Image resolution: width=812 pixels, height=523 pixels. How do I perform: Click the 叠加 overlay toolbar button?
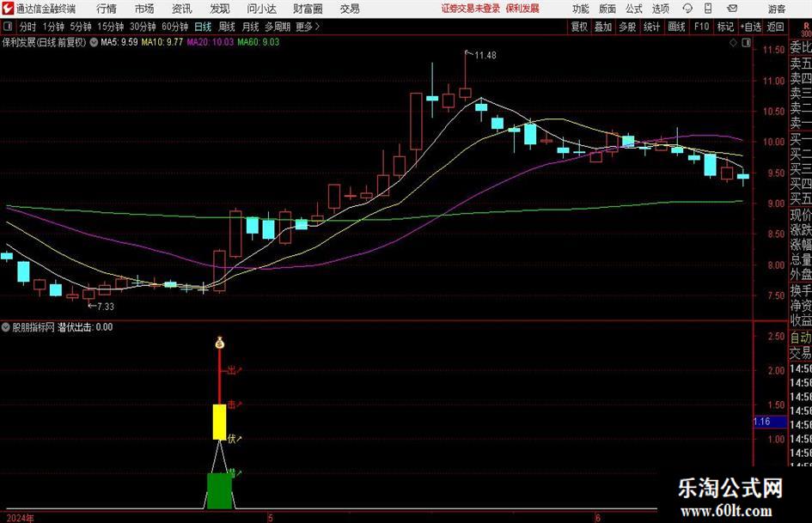click(x=603, y=27)
